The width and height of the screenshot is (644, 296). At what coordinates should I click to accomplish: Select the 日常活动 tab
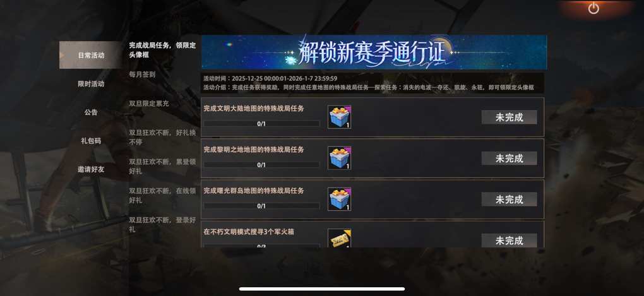[x=91, y=55]
